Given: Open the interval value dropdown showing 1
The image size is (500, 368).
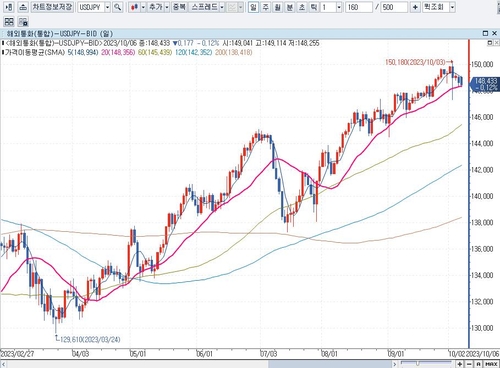Looking at the screenshot, I should coord(339,7).
